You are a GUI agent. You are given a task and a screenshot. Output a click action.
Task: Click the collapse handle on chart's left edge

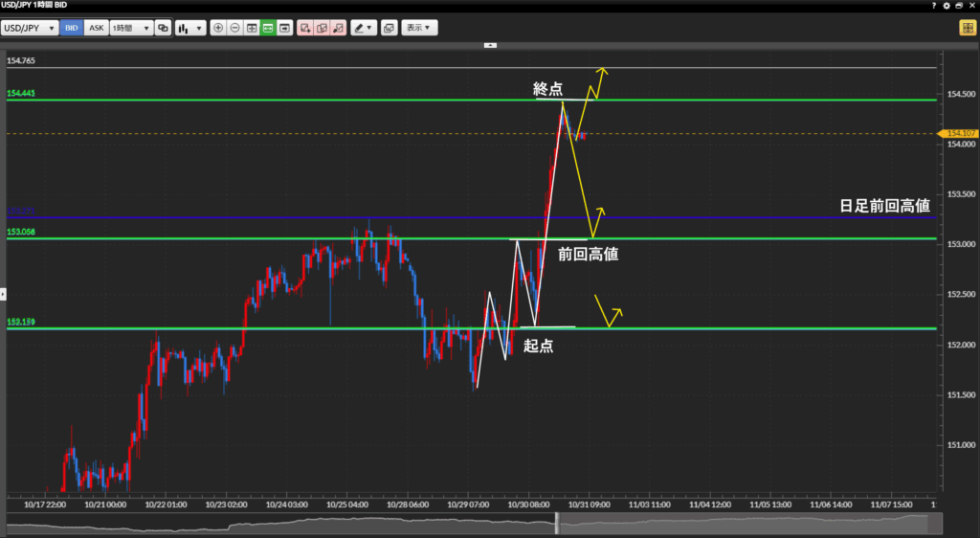pyautogui.click(x=3, y=294)
